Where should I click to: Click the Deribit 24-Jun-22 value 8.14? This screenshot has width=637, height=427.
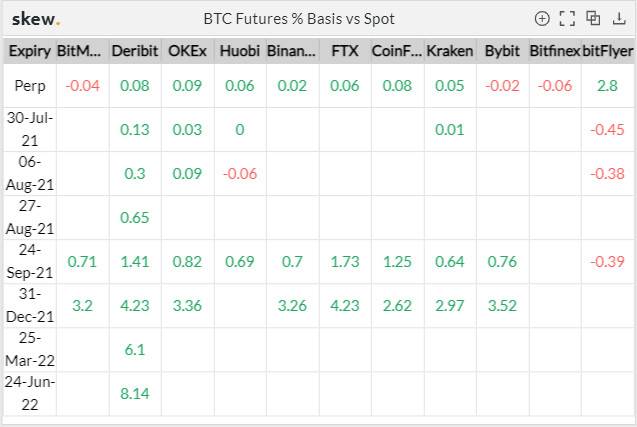click(135, 393)
